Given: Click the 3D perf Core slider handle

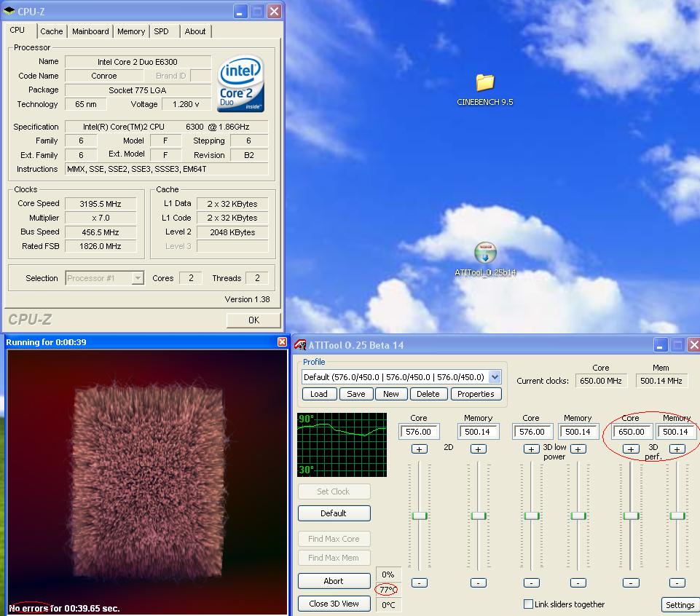Looking at the screenshot, I should 631,516.
